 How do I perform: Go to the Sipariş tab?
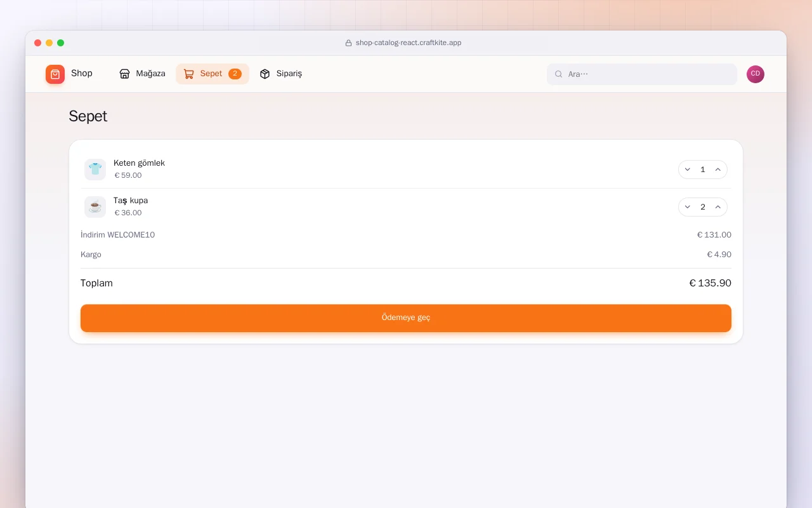click(x=281, y=74)
